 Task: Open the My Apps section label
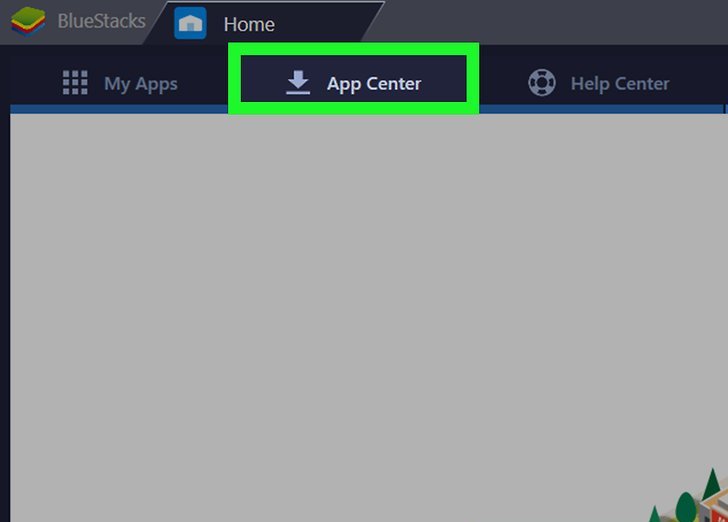[x=141, y=84]
